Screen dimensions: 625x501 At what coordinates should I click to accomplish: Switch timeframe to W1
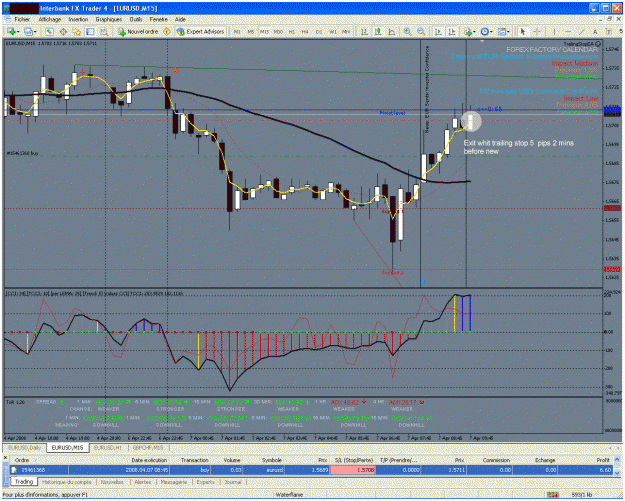pyautogui.click(x=332, y=32)
